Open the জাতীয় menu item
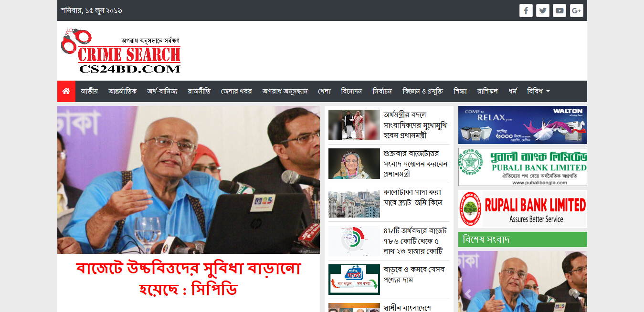The height and width of the screenshot is (312, 644). tap(89, 91)
